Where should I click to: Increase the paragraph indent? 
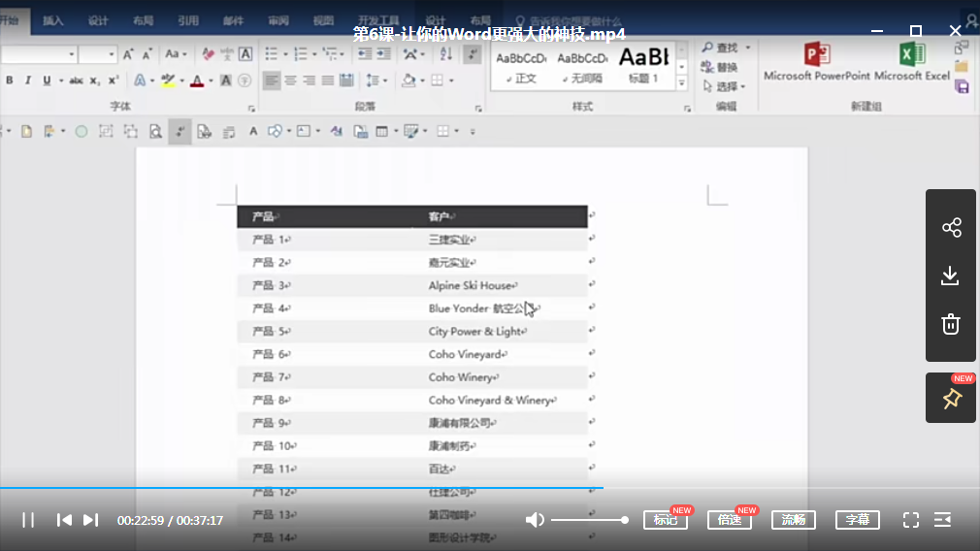coord(383,54)
